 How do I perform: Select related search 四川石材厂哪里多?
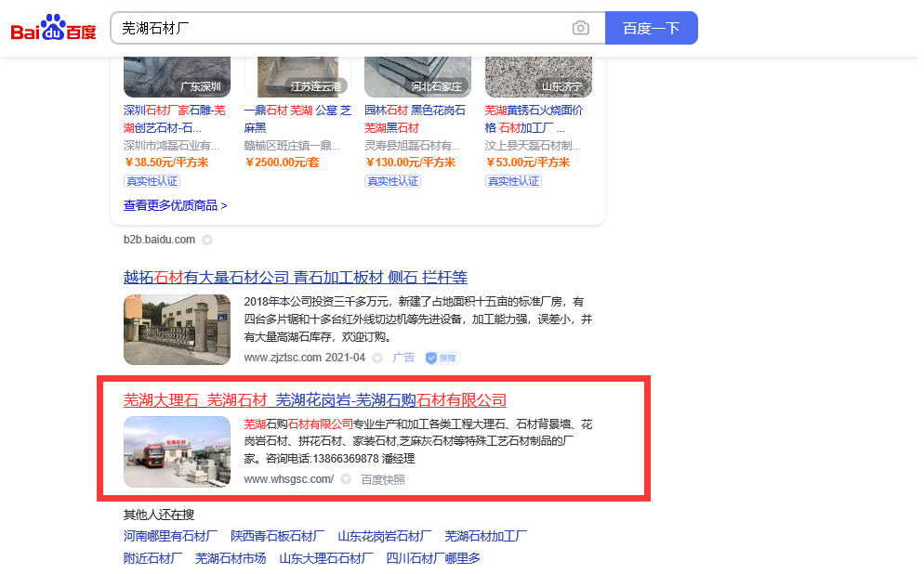(x=433, y=558)
